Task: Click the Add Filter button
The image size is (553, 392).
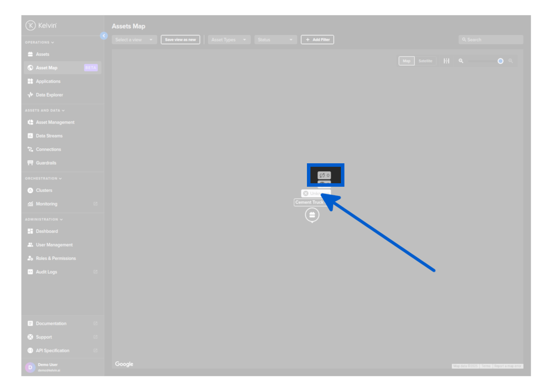Action: point(317,40)
